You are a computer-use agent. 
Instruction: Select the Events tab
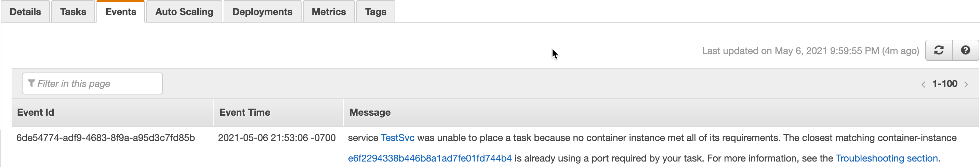(121, 12)
